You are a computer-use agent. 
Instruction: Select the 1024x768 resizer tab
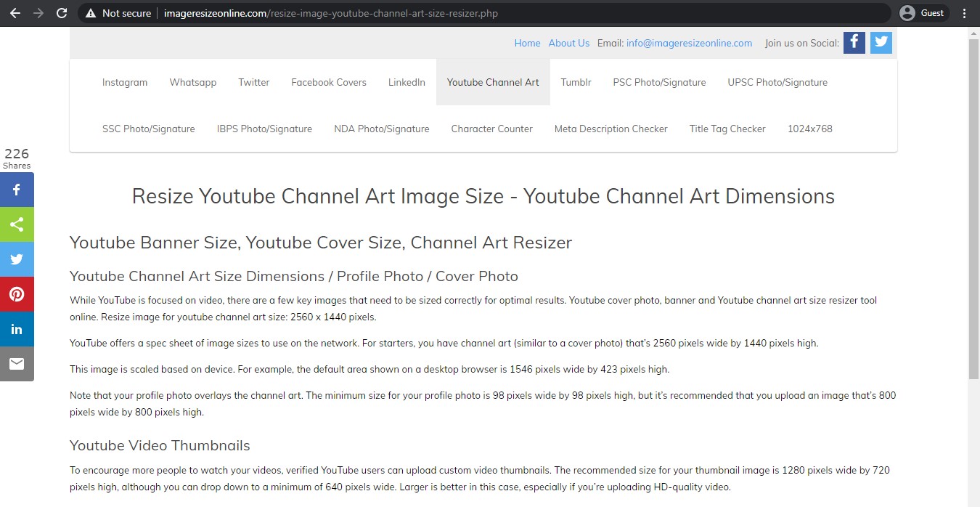810,129
